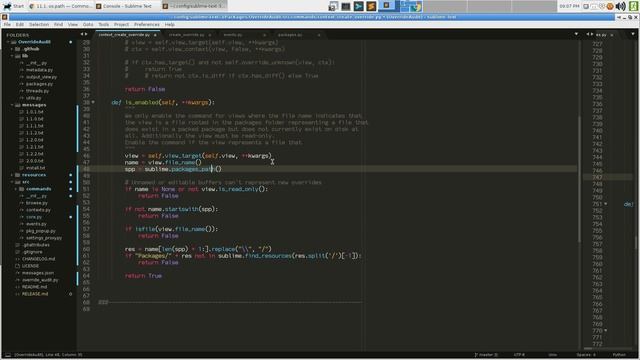Collapse the OverrideAudit root folder
Screen dimensions: 640x360
(x=8, y=42)
